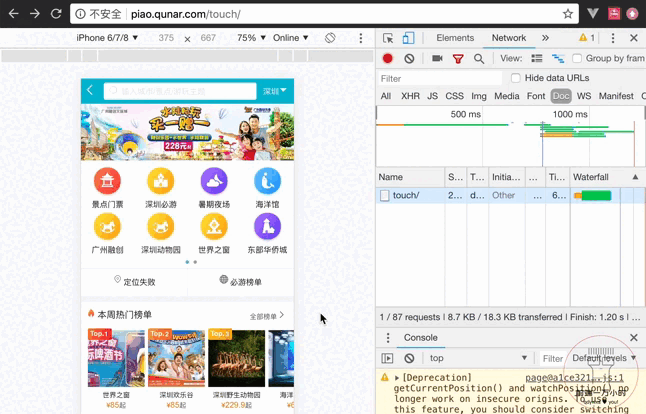
Task: Select the Console drawer tab
Action: 420,338
